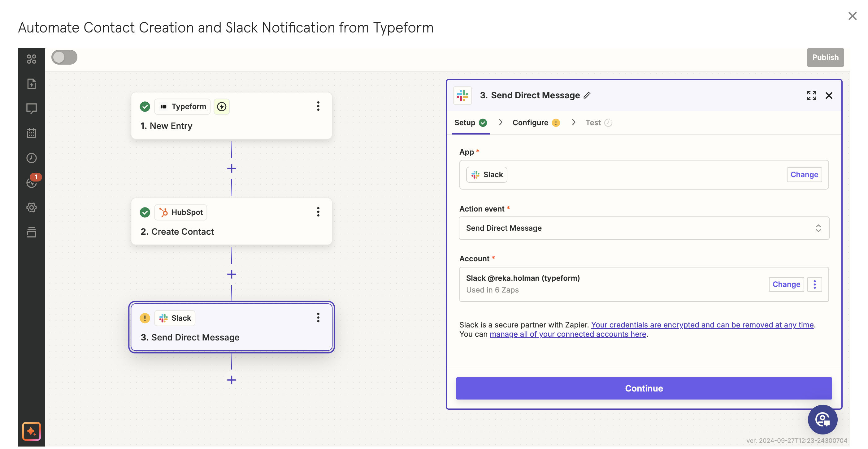Select the Slack Send Direct Message card
Image resolution: width=868 pixels, height=449 pixels.
pos(232,327)
